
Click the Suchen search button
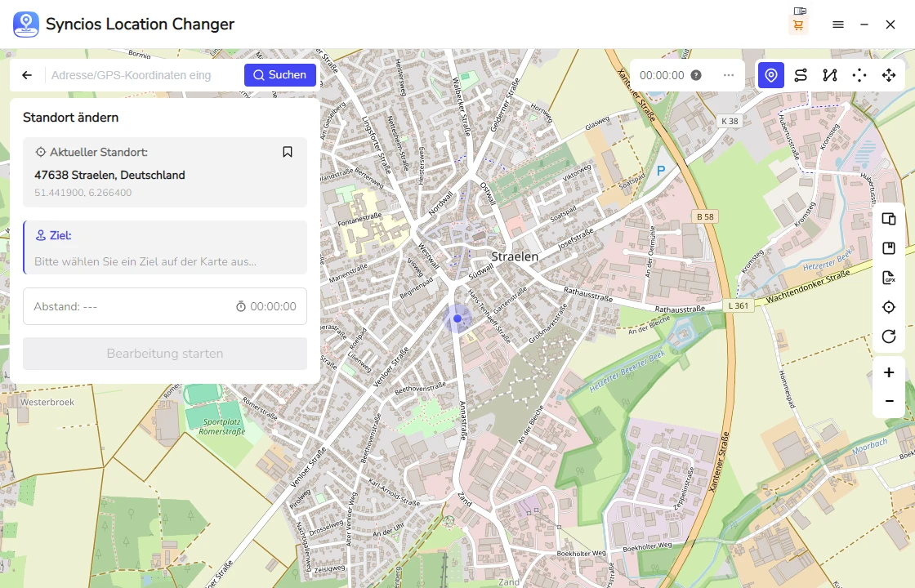point(280,75)
